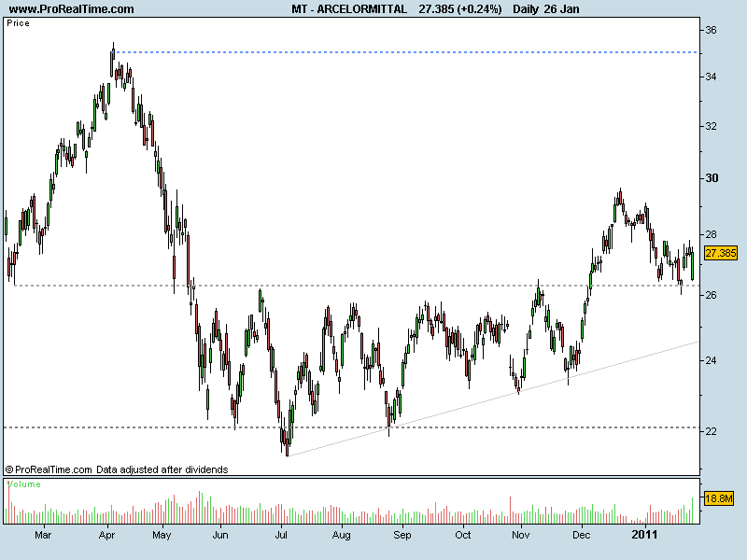Click the bold 2011 year label
Image resolution: width=747 pixels, height=560 pixels.
click(x=644, y=534)
